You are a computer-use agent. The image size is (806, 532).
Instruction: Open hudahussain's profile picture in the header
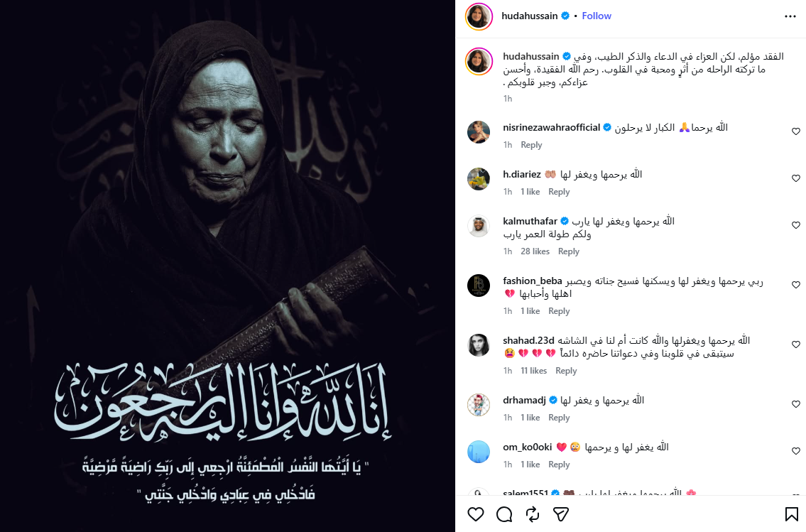tap(479, 16)
